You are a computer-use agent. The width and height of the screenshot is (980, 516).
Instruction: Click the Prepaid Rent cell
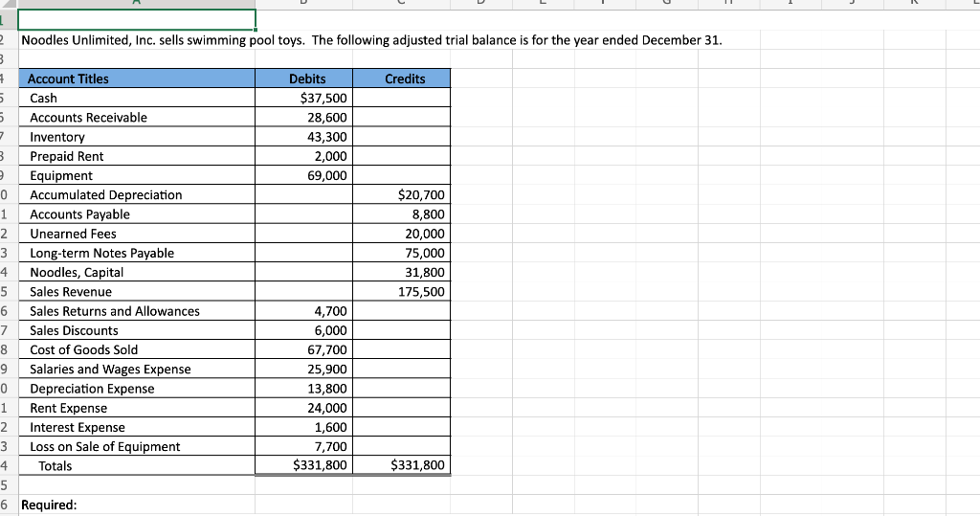(x=137, y=156)
